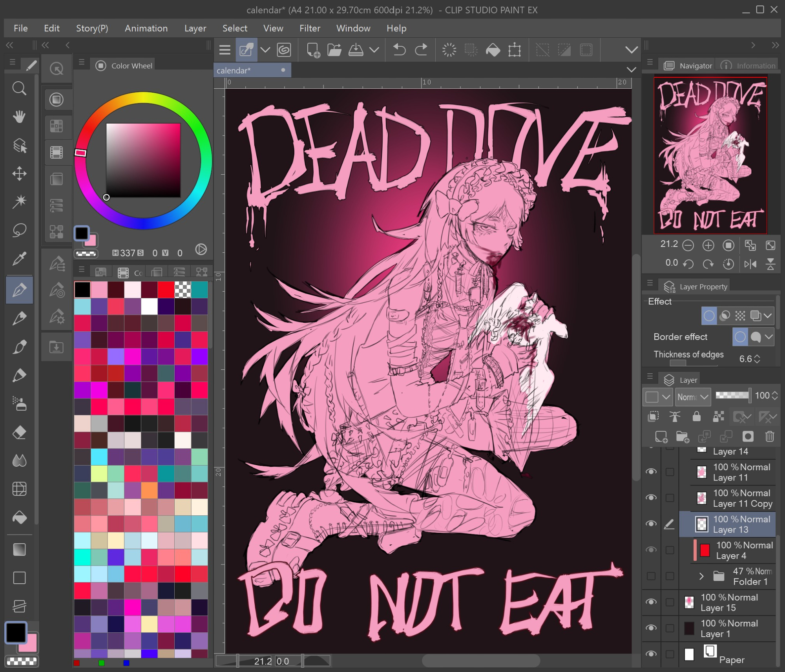Open the Border effect options dropdown

[769, 337]
